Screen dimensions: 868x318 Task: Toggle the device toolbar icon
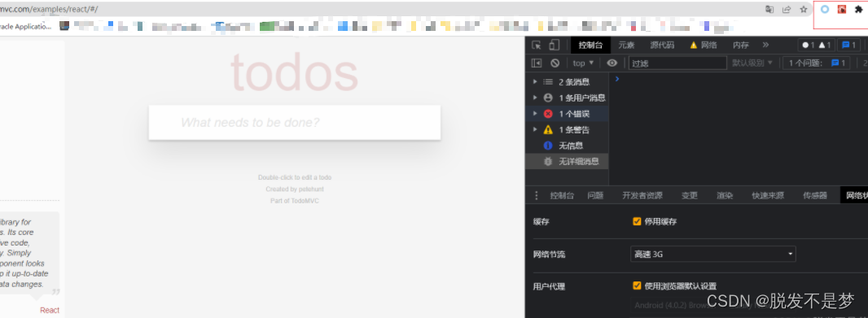click(x=555, y=46)
